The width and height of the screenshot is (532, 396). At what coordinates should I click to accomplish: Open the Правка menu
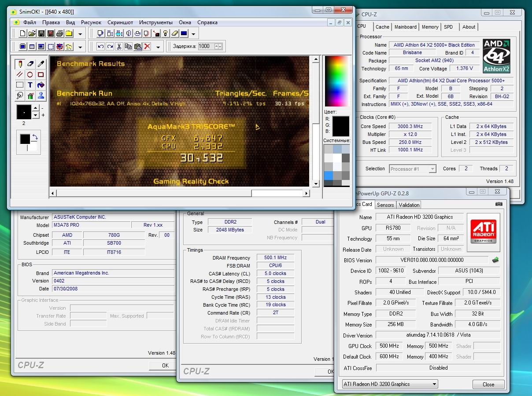[51, 22]
